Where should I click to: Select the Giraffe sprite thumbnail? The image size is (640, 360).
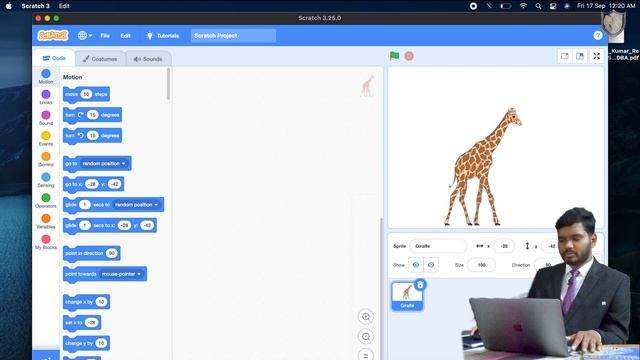(x=407, y=296)
